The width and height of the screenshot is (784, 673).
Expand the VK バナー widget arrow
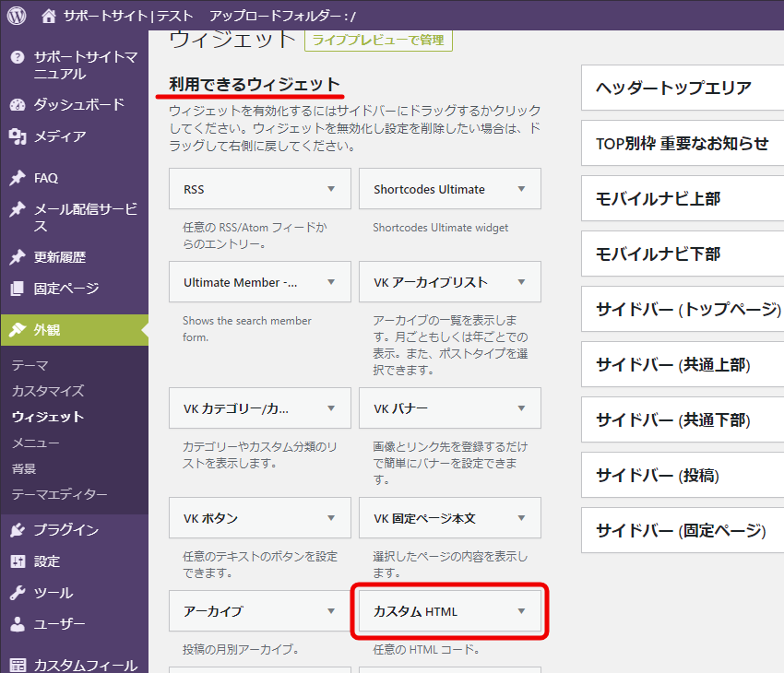(521, 407)
